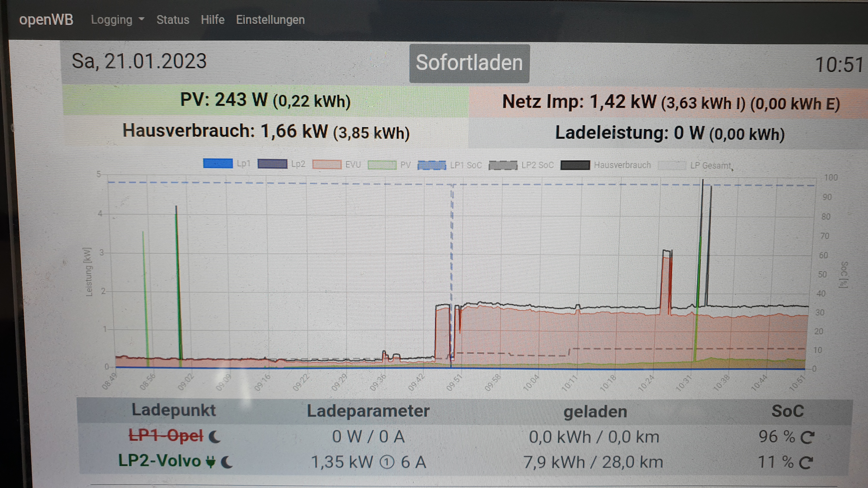Viewport: 868px width, 488px height.
Task: Toggle the LP2-Volvo charge point
Action: [x=159, y=461]
